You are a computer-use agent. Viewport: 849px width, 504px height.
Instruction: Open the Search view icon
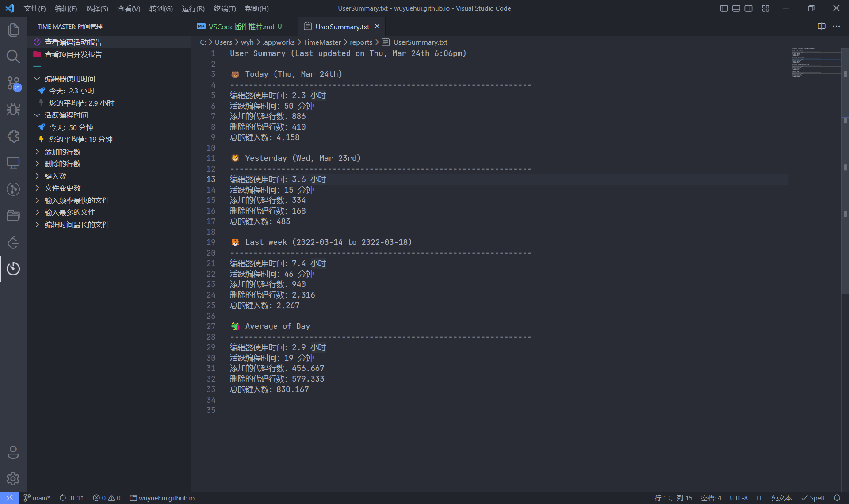pyautogui.click(x=13, y=57)
